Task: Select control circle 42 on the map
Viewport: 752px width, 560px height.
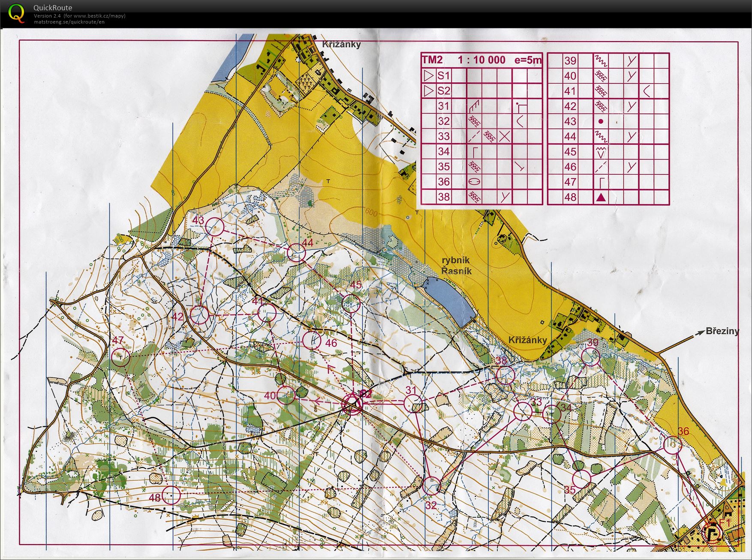Action: click(199, 315)
